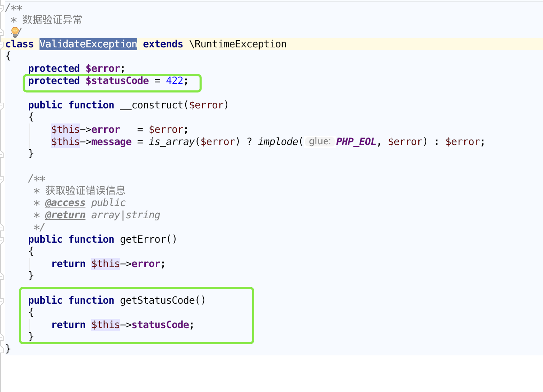Place cursor on the value 422
The image size is (543, 392).
point(175,81)
